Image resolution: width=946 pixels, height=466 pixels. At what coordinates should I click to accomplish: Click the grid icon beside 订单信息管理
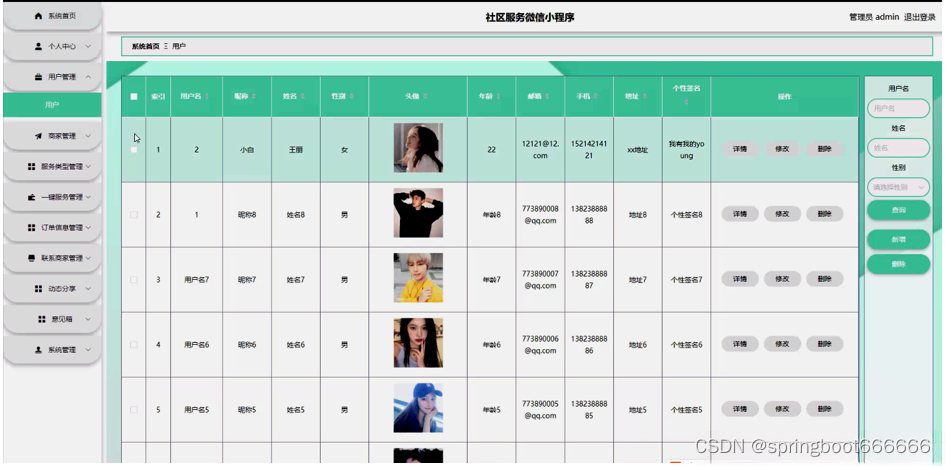(x=31, y=228)
